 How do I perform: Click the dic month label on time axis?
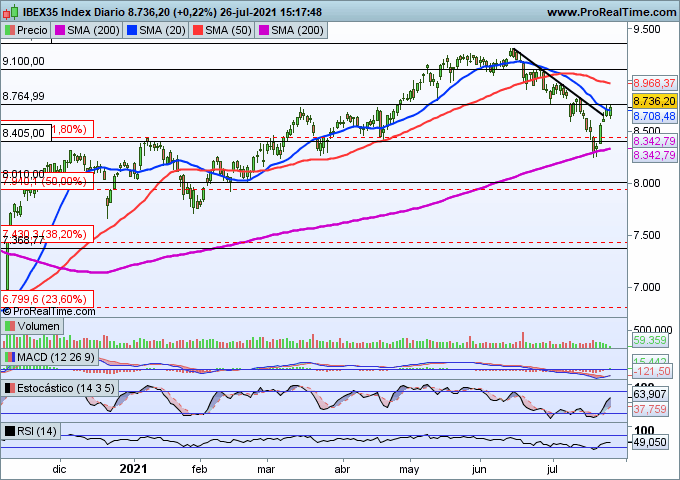point(59,469)
